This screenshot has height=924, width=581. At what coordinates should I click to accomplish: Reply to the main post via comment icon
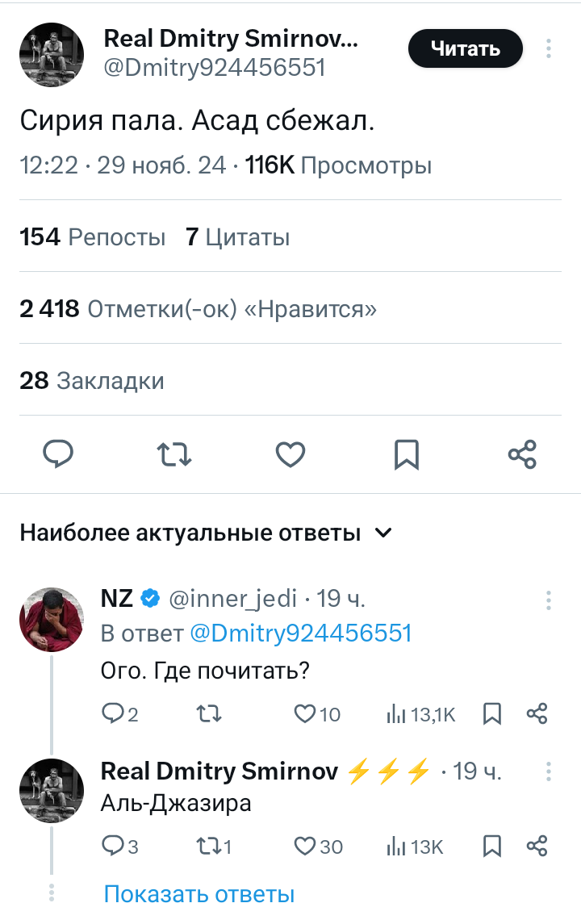[x=58, y=454]
